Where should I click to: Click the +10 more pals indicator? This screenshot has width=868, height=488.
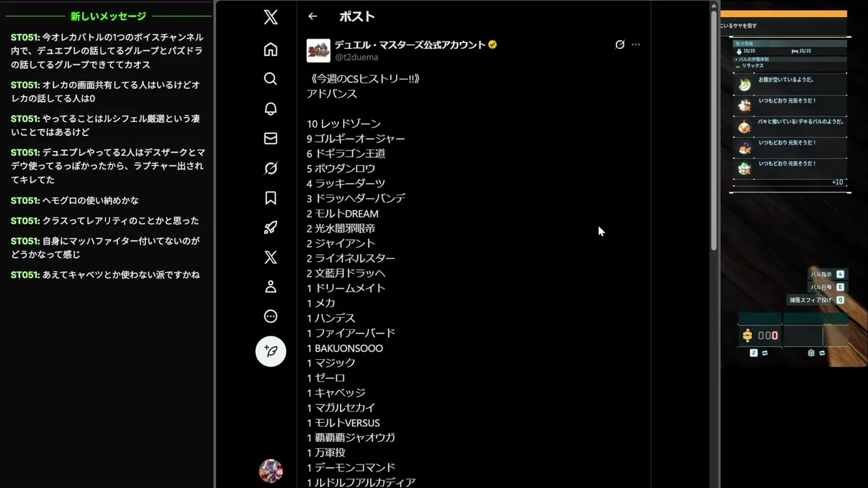pos(837,182)
